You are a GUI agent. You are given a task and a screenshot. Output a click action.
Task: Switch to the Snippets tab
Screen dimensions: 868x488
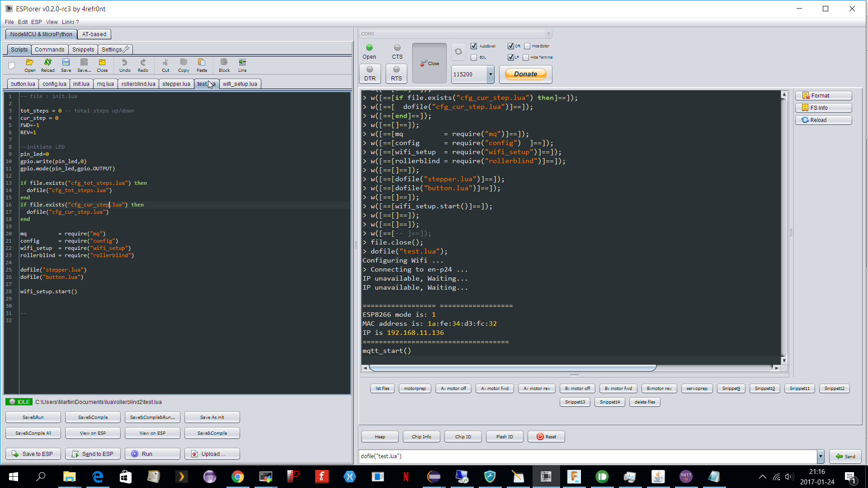click(x=83, y=50)
